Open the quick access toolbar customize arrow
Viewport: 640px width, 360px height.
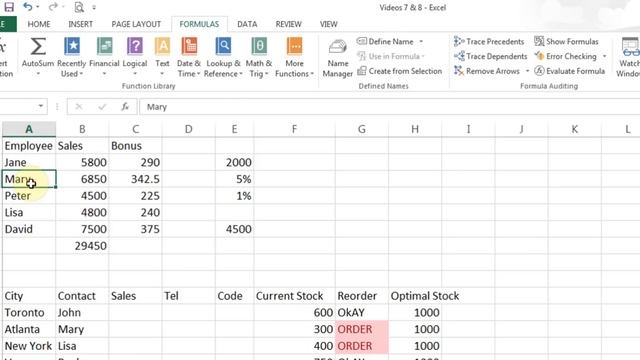[94, 7]
